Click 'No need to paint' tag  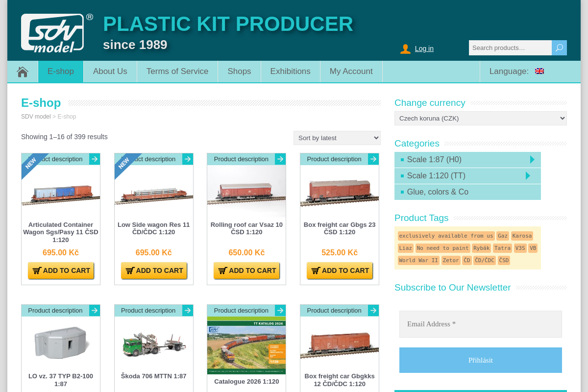coord(443,248)
